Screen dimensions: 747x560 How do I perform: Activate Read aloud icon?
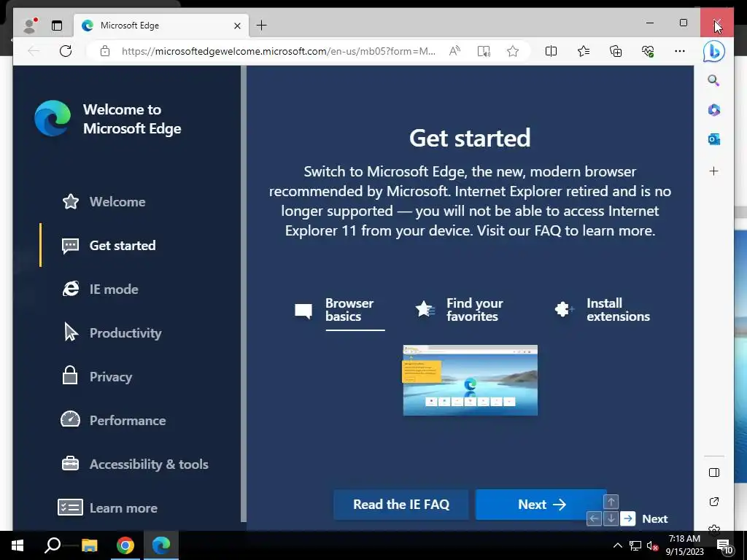(x=454, y=51)
